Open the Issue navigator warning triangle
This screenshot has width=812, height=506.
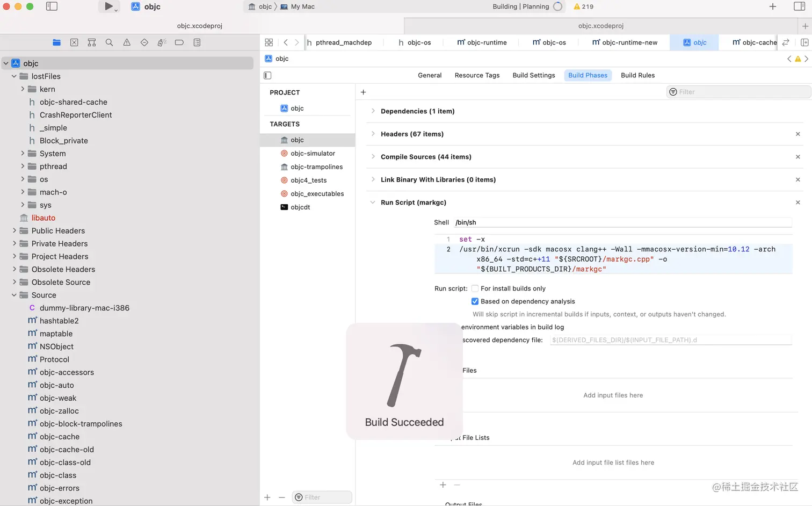(x=127, y=42)
